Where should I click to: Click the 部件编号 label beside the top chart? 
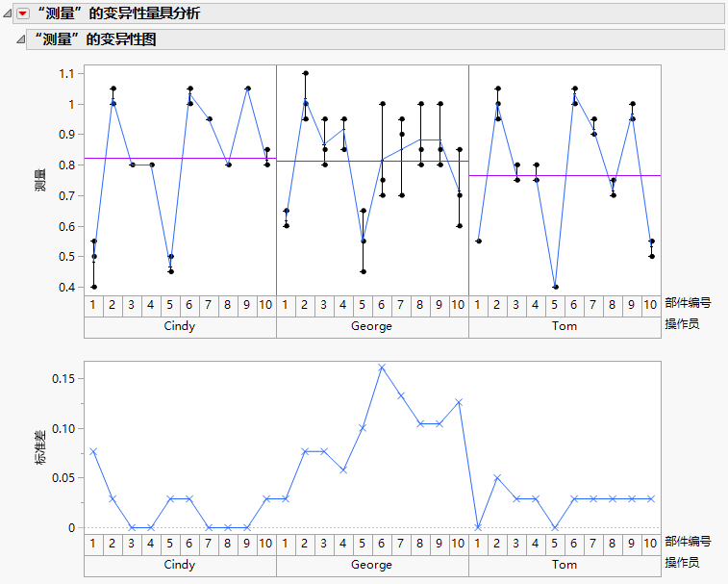click(x=688, y=303)
